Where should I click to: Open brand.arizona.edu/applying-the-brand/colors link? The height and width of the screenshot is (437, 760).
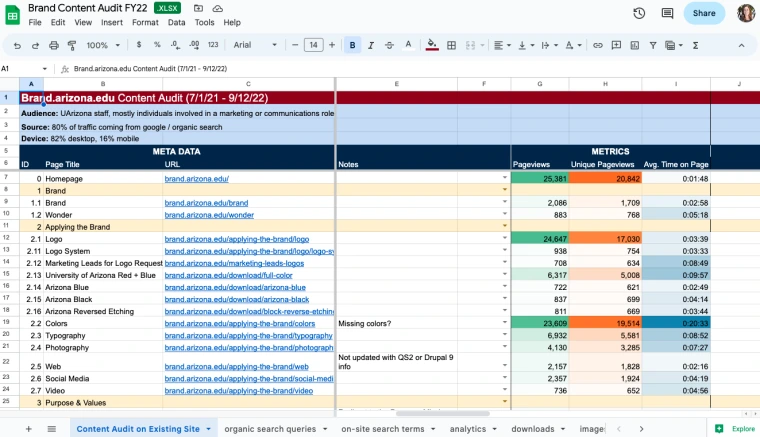pos(239,323)
